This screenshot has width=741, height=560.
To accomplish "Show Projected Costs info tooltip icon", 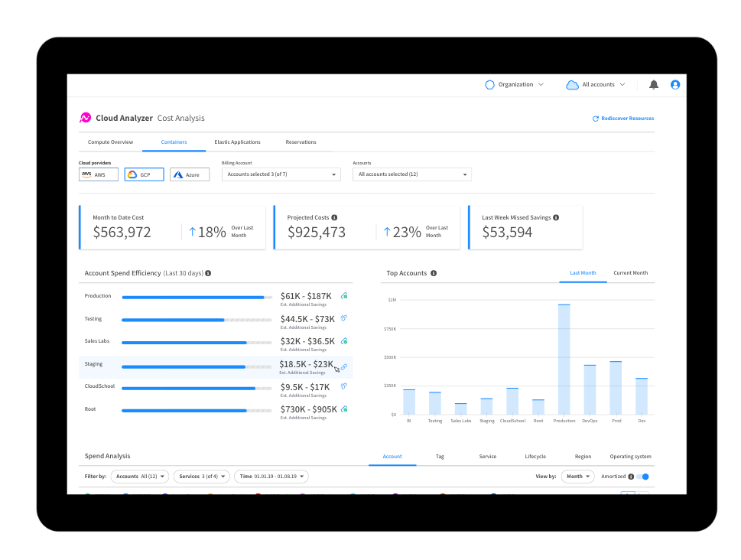I will pyautogui.click(x=334, y=217).
